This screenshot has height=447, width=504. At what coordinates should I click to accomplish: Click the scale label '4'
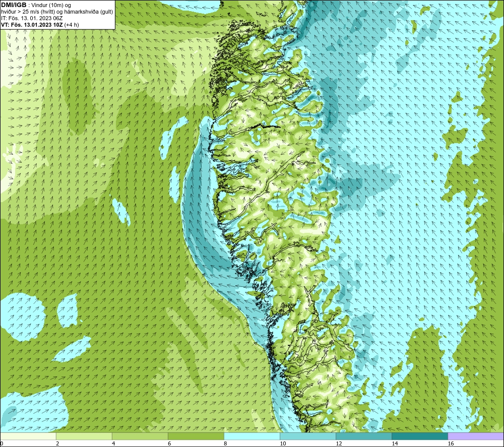point(113,444)
